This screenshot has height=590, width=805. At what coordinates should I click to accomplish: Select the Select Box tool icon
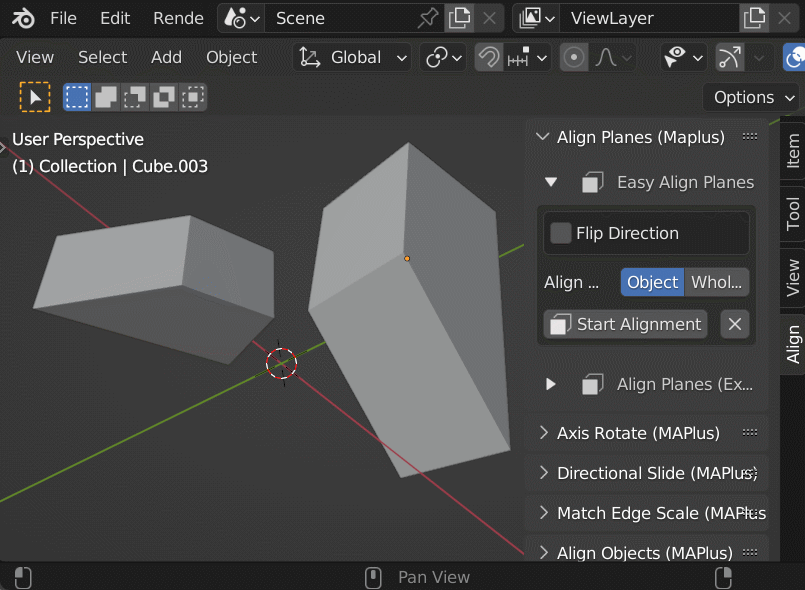[x=35, y=97]
